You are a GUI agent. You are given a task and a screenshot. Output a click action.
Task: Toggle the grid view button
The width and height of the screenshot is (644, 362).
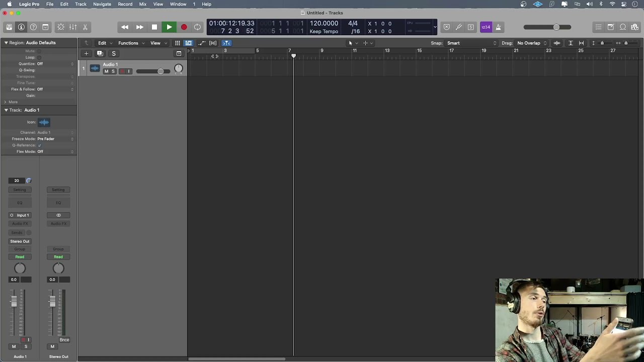click(177, 43)
